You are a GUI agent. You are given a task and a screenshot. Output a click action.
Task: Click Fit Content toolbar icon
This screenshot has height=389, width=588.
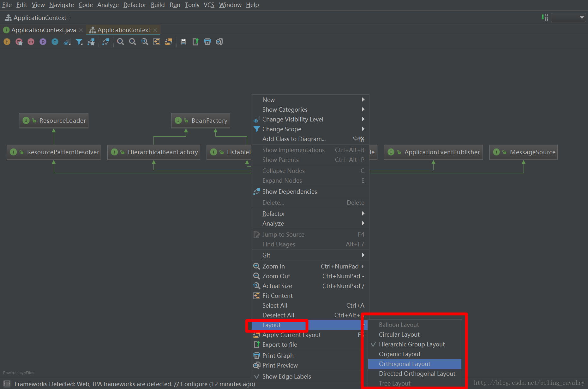[157, 42]
